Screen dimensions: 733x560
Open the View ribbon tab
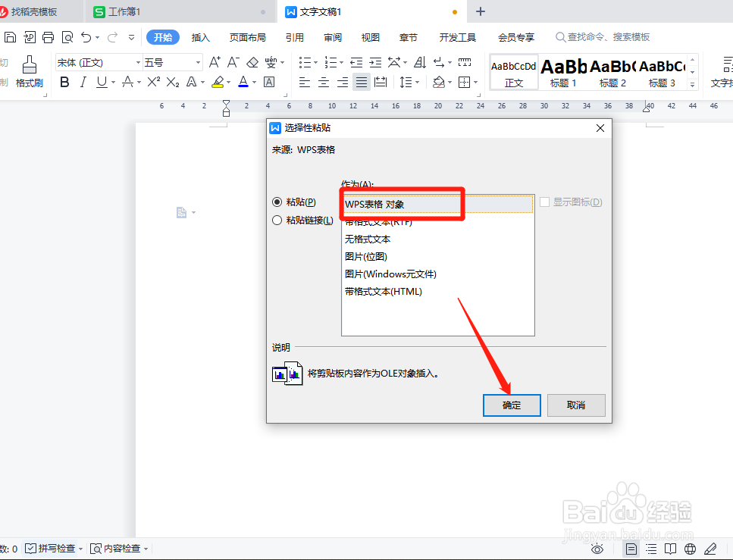tap(370, 37)
